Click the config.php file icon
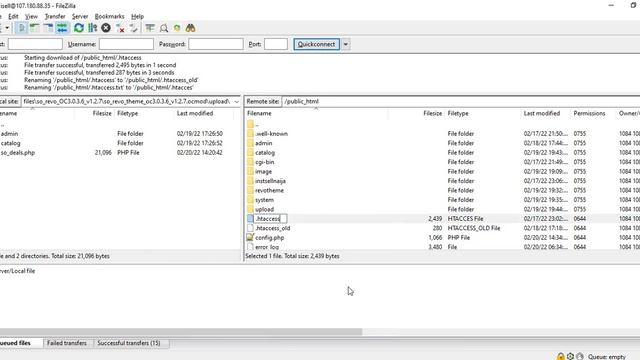The image size is (640, 360). 250,237
